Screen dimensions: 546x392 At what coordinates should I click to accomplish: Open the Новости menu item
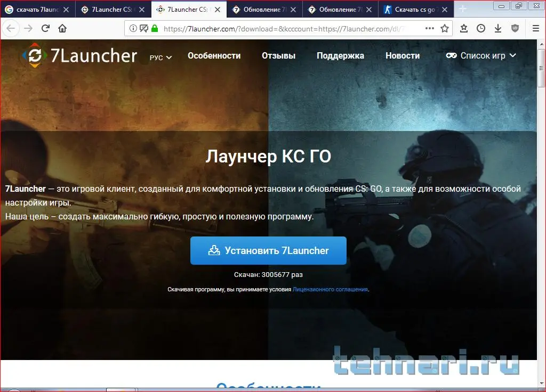[403, 55]
